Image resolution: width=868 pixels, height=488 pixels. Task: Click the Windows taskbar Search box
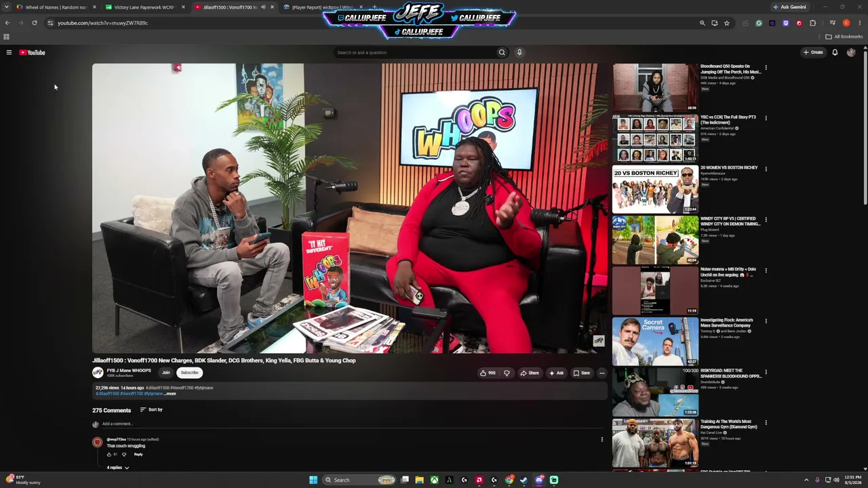[x=359, y=480]
